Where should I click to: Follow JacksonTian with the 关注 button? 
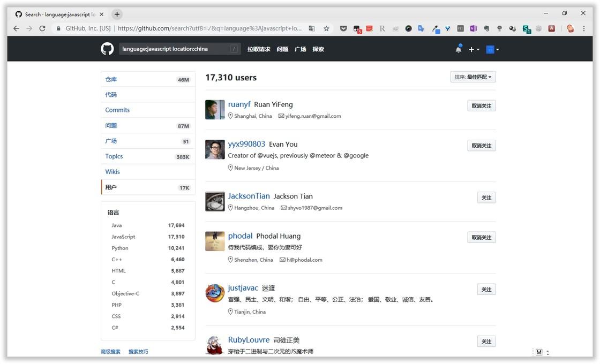[486, 197]
